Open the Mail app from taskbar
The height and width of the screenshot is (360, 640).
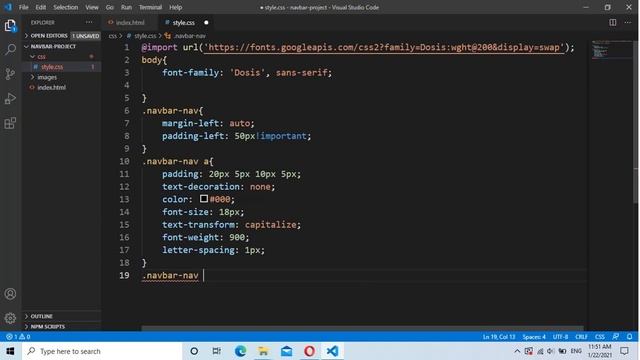(x=287, y=351)
